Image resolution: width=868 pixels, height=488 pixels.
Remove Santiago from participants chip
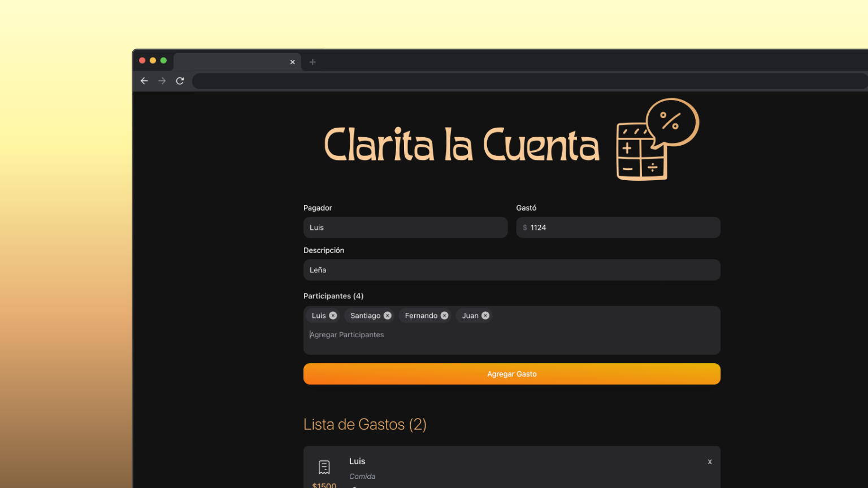tap(388, 316)
